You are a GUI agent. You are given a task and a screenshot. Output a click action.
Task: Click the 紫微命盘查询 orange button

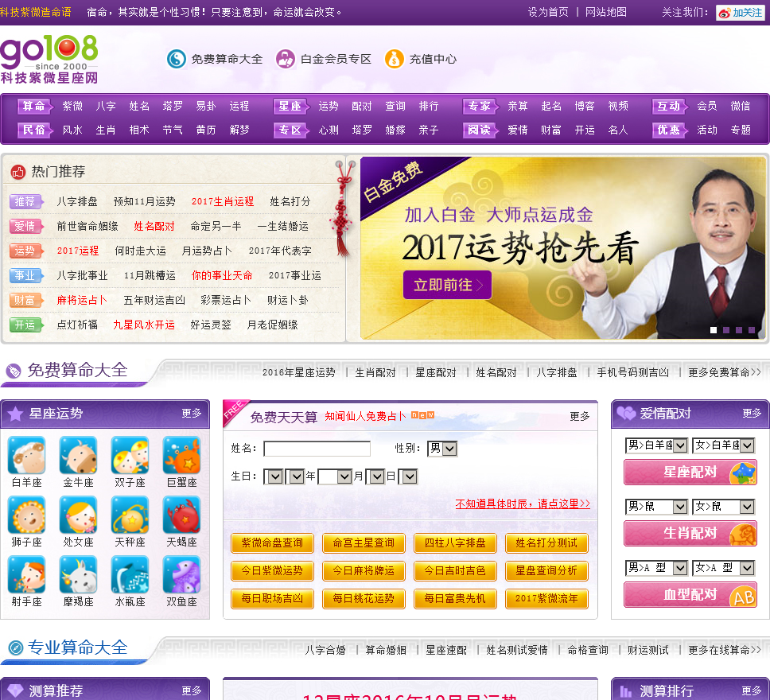click(272, 542)
